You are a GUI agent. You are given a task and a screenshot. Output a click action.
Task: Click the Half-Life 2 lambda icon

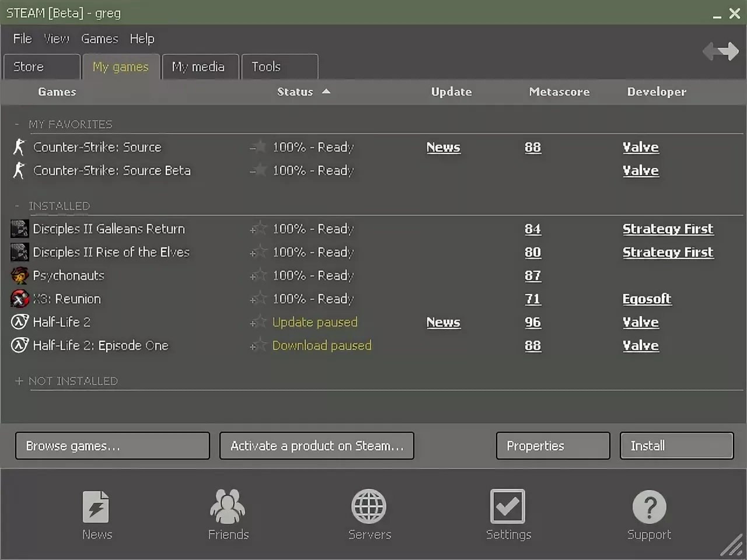(x=19, y=322)
